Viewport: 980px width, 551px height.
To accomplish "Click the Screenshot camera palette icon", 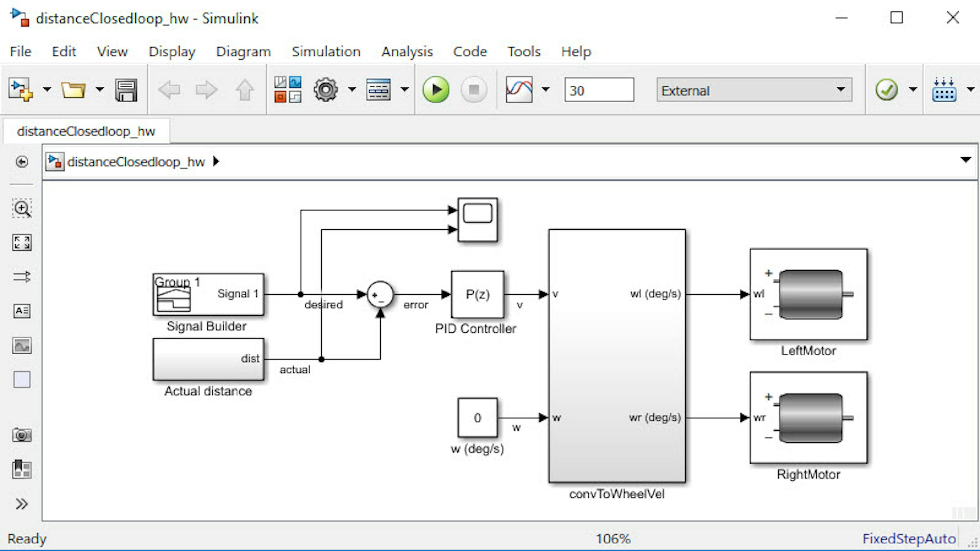I will (22, 435).
